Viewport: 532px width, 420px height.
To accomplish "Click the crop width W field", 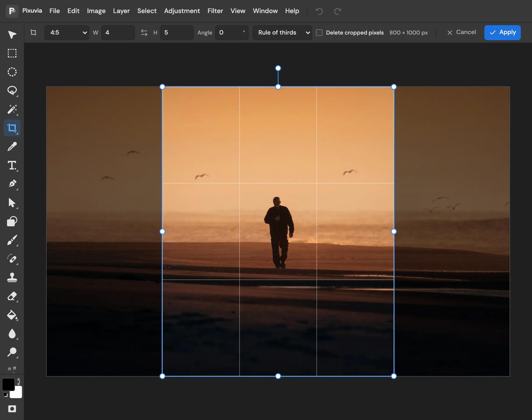I will [118, 32].
